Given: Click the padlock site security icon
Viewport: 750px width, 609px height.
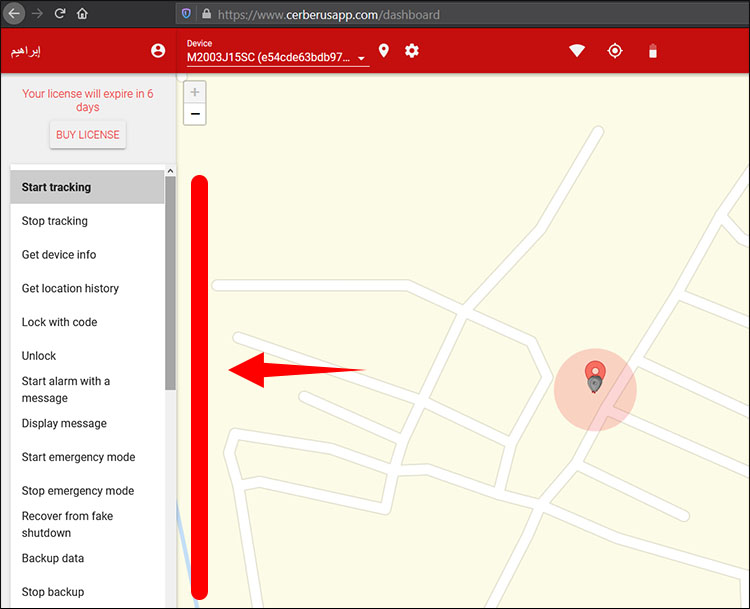Looking at the screenshot, I should pos(206,14).
